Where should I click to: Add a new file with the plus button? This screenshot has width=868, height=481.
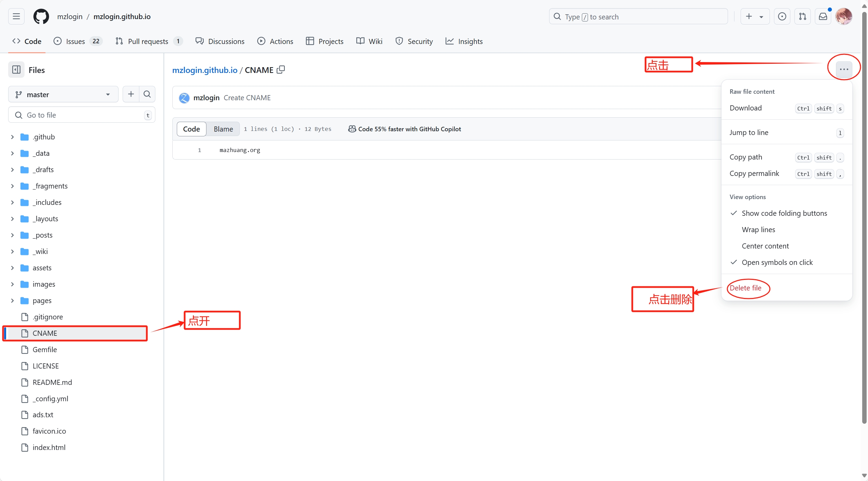tap(131, 94)
